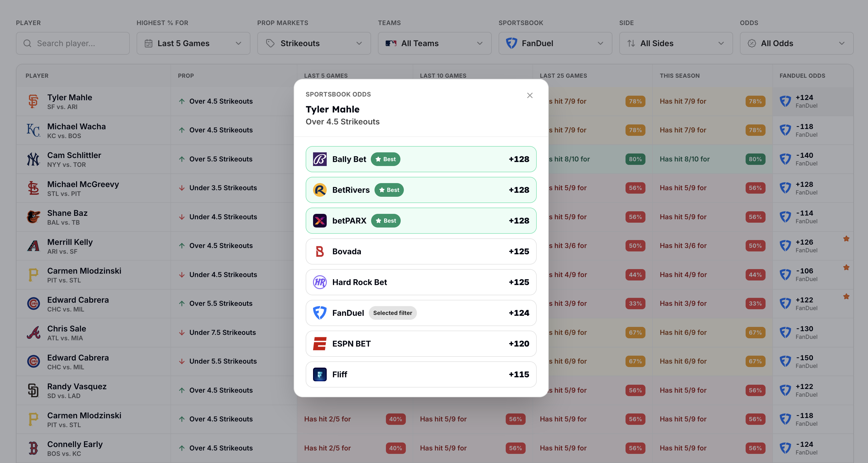
Task: Click the Yankees logo beside Cam Schlittler
Action: click(33, 159)
